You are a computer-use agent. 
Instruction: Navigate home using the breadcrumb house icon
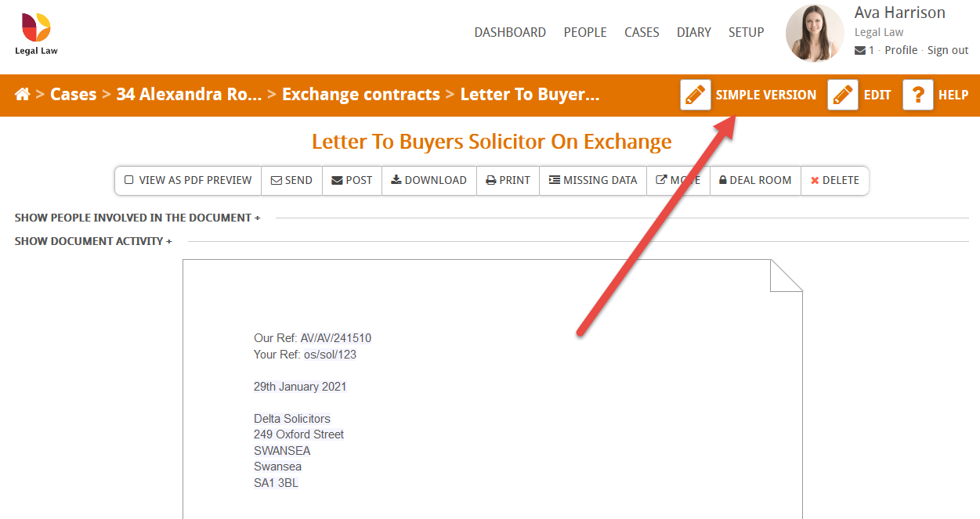tap(22, 94)
